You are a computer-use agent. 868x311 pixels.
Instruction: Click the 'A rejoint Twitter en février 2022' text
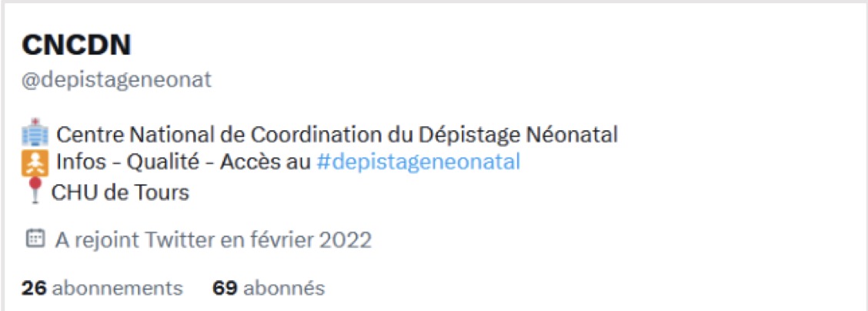click(x=213, y=239)
